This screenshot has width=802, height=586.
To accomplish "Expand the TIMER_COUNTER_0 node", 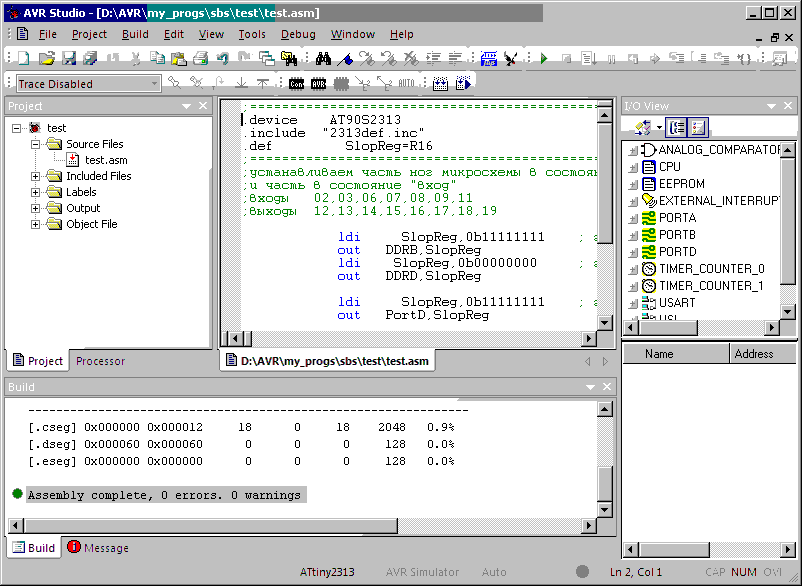I will click(x=633, y=269).
